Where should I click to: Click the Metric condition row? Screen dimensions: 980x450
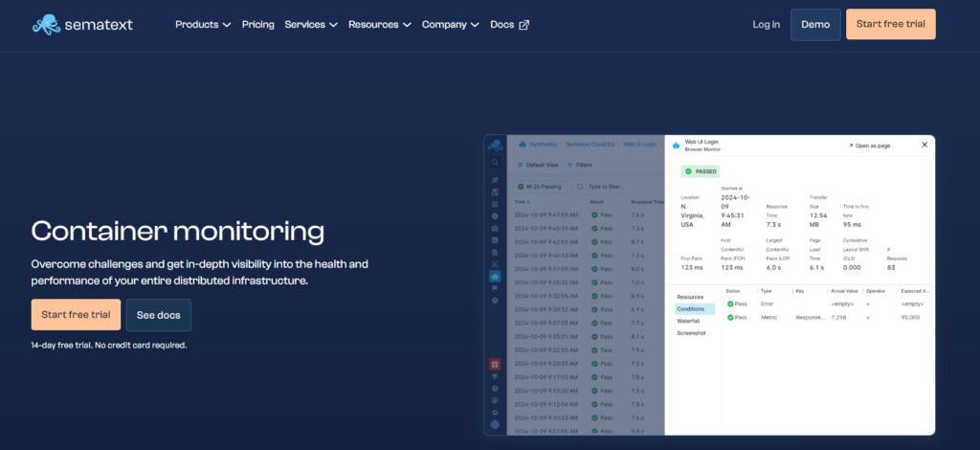pos(828,318)
